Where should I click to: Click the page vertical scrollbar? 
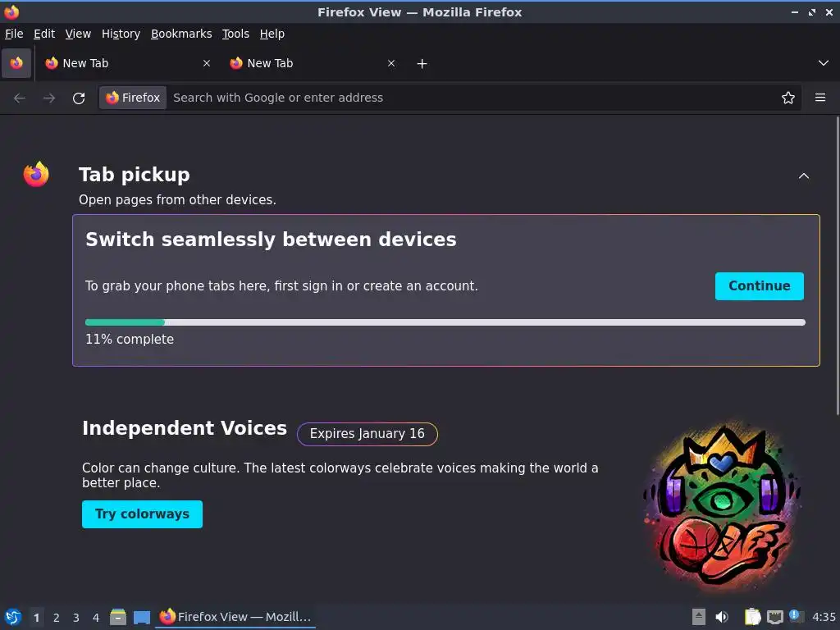click(x=838, y=267)
